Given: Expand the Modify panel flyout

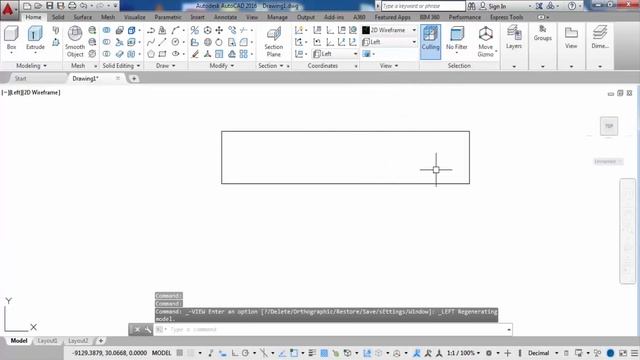Looking at the screenshot, I should [222, 66].
